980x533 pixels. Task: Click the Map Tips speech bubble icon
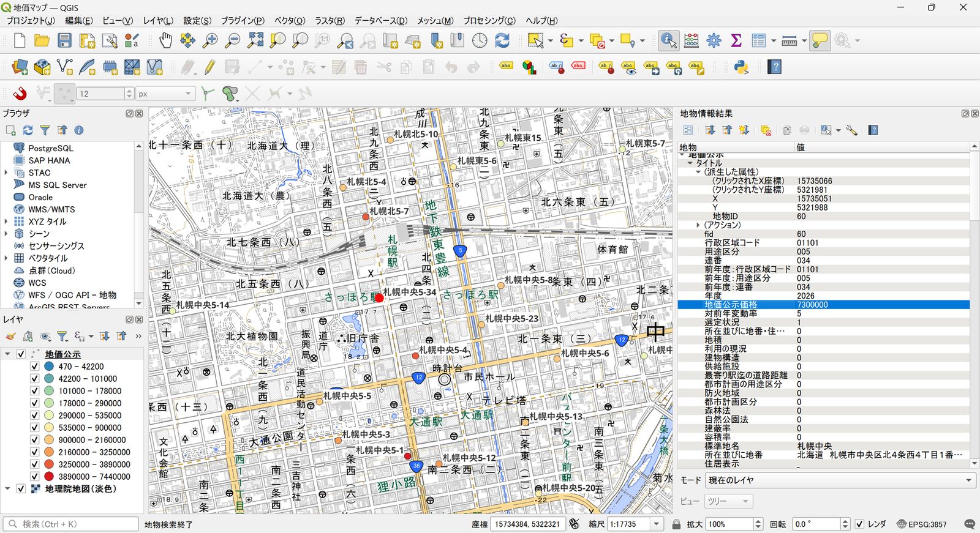click(820, 40)
